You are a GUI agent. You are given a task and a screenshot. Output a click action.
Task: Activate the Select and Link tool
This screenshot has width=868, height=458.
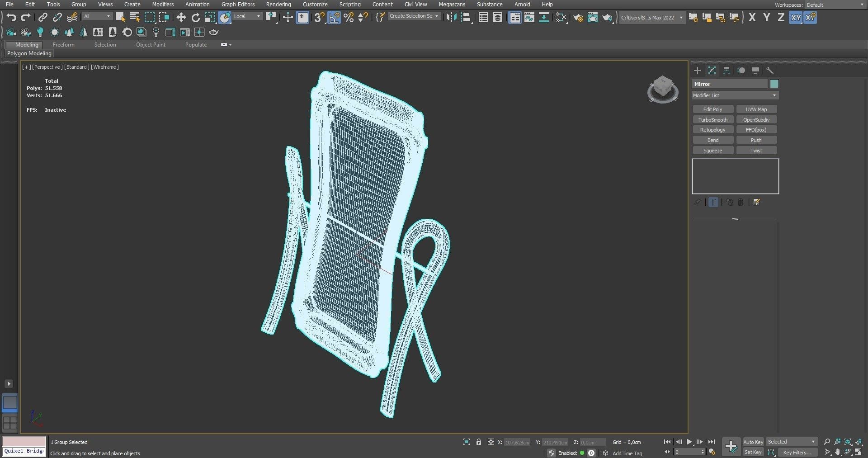(x=42, y=18)
